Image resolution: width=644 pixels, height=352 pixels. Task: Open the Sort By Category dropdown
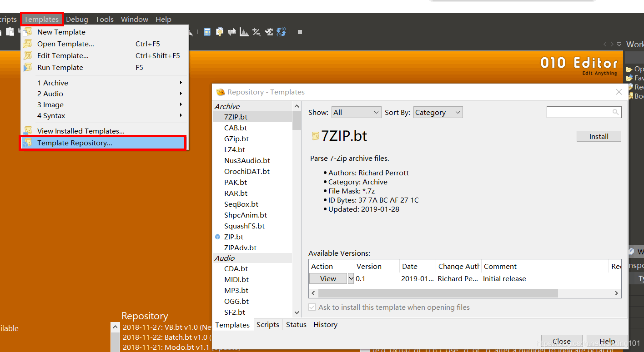tap(438, 112)
